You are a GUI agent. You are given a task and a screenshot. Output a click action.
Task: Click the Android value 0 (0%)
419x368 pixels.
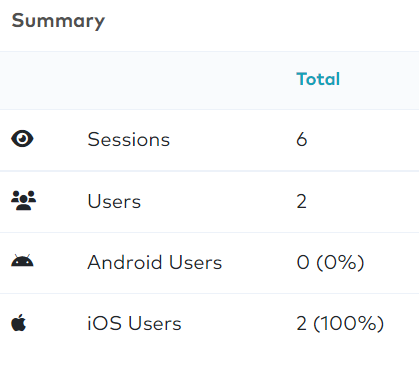pyautogui.click(x=330, y=262)
